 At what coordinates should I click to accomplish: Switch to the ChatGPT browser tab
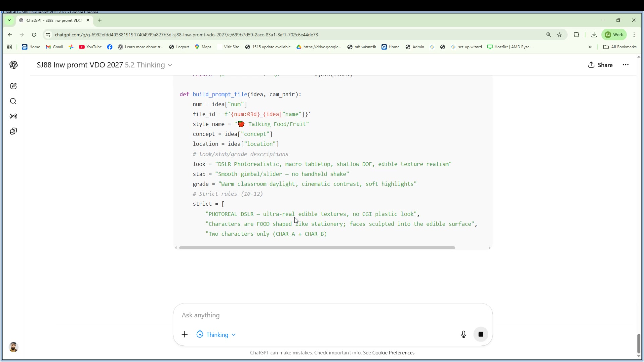pos(52,20)
